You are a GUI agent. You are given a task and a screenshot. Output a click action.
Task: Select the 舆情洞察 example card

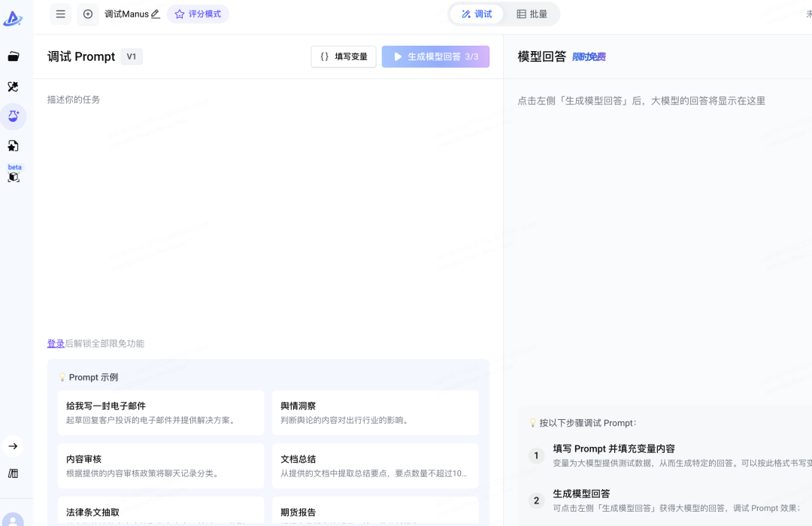(x=375, y=412)
